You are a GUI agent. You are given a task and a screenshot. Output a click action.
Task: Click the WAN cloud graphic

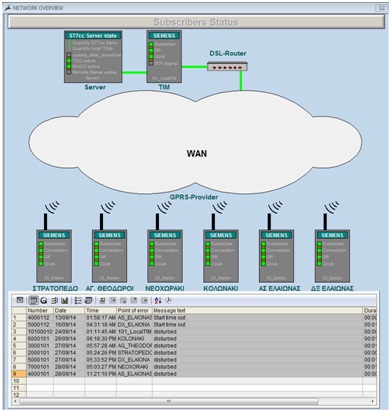point(195,143)
